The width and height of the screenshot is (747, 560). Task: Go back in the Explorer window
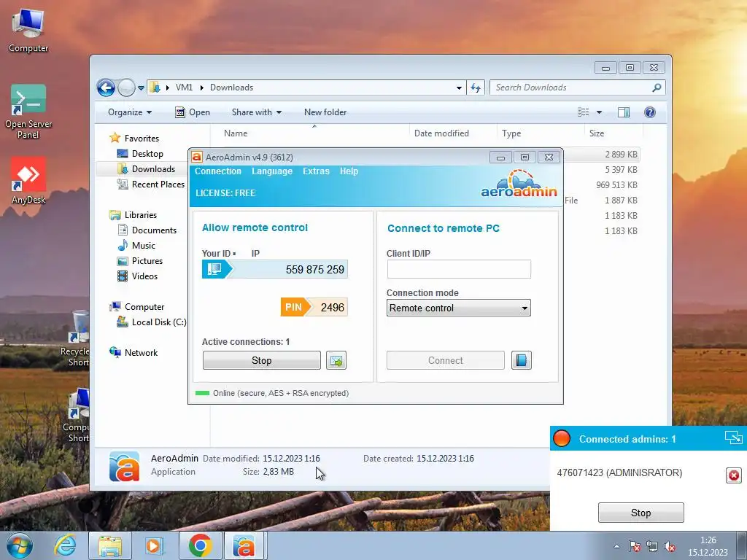[106, 87]
